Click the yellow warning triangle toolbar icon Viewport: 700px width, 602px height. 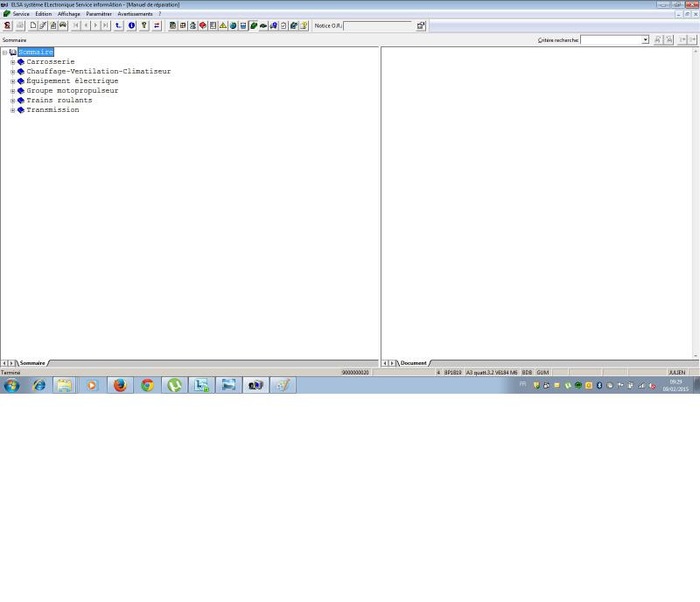click(x=223, y=25)
